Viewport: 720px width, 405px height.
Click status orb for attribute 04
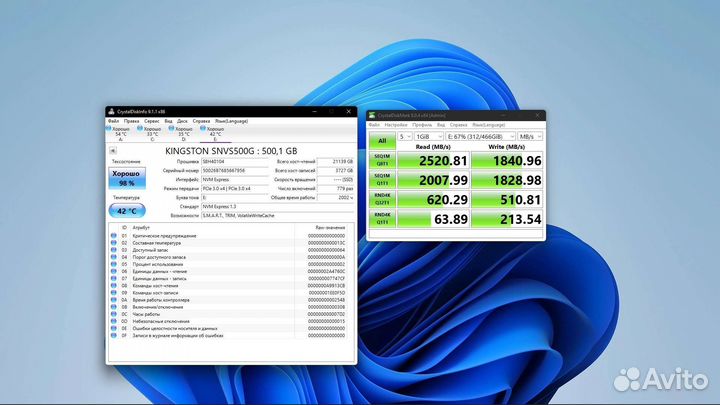point(114,257)
